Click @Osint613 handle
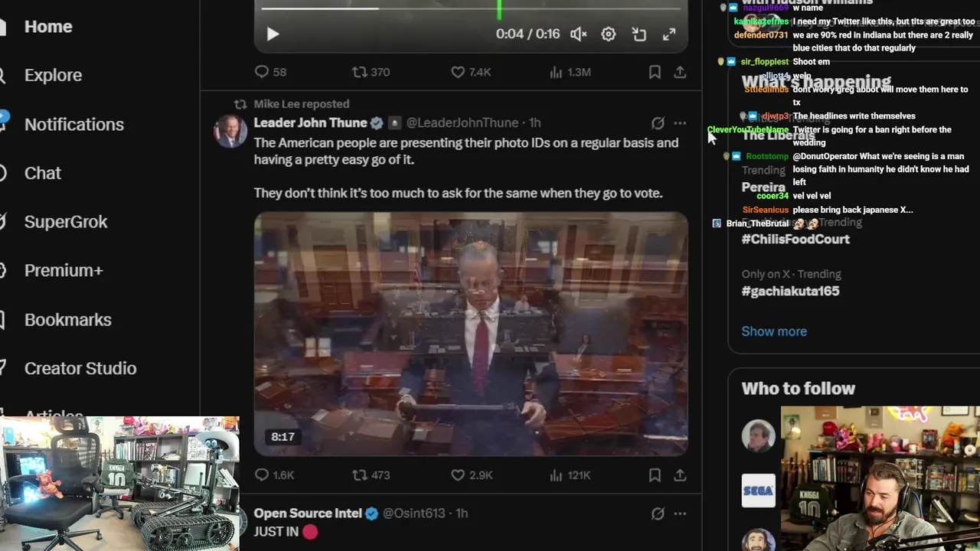 413,514
